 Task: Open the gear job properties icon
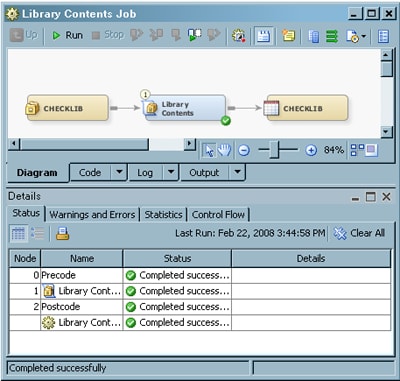239,36
